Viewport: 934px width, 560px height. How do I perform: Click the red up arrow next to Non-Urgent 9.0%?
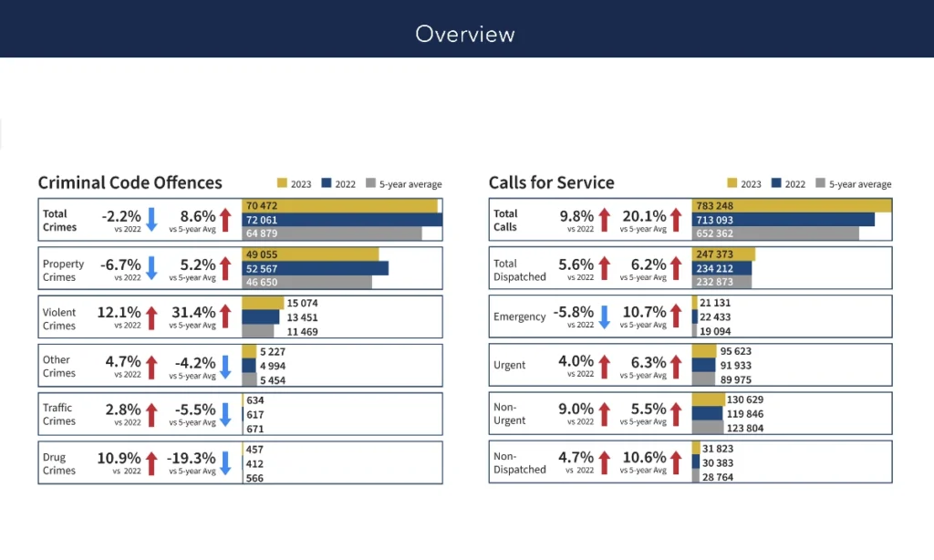coord(603,414)
